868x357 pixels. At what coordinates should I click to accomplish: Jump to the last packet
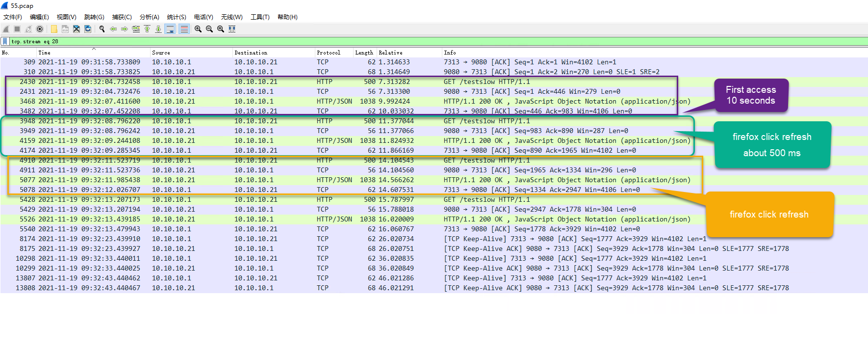(x=158, y=29)
